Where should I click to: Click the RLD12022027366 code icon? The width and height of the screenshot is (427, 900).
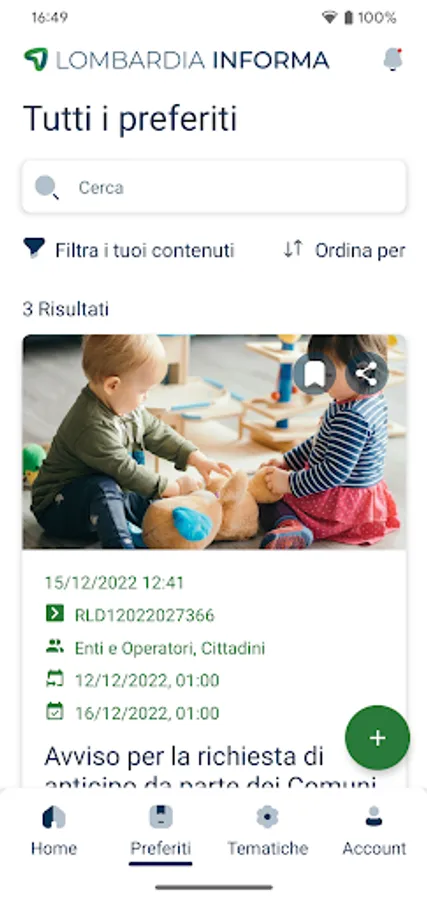55,614
